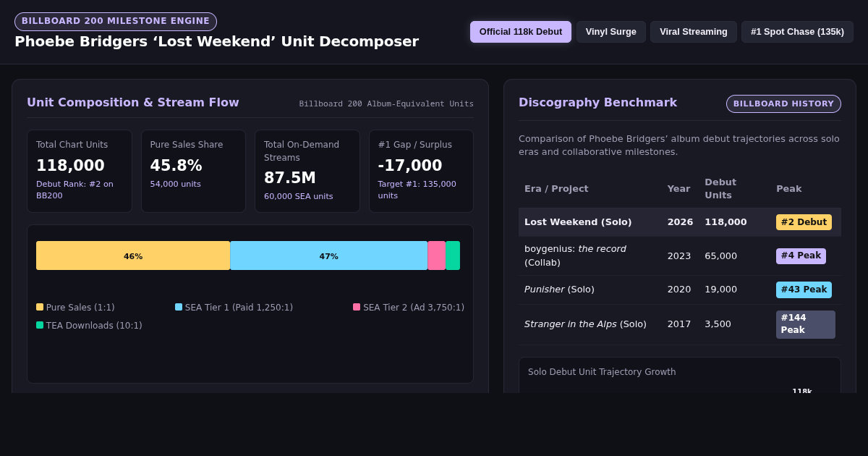Screen dimensions: 868x456
Task: Click the #4 Peak badge
Action: [801, 256]
